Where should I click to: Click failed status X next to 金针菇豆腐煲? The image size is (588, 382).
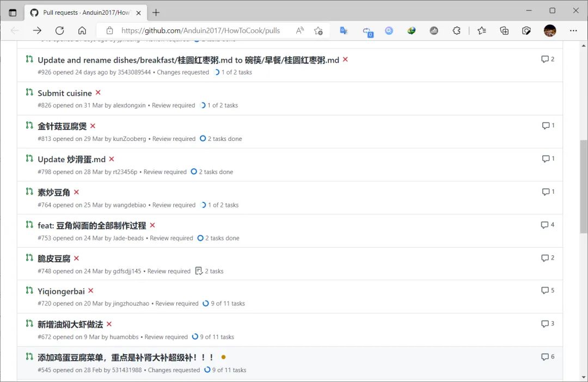(93, 126)
